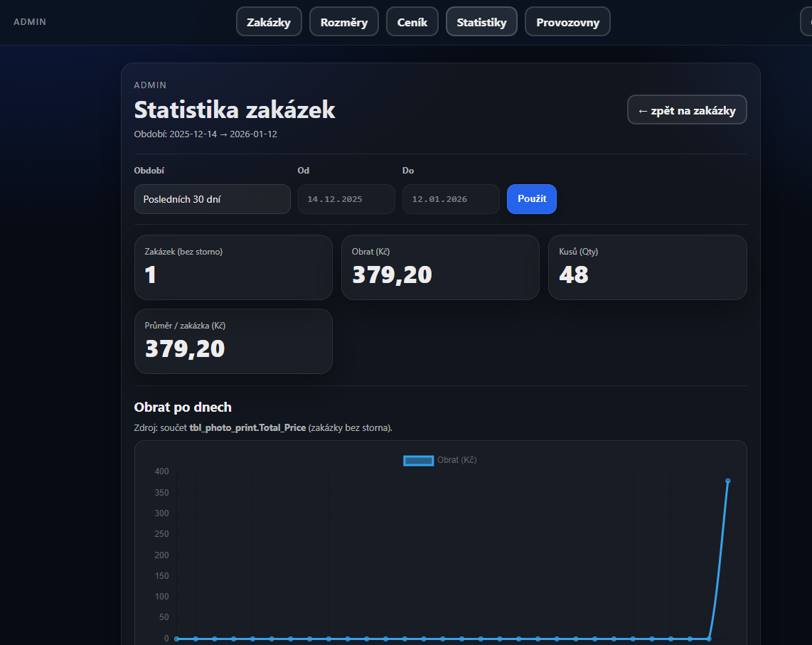This screenshot has width=812, height=645.
Task: Click the 'Kusů (Qty)' stat card showing 48
Action: pos(647,267)
